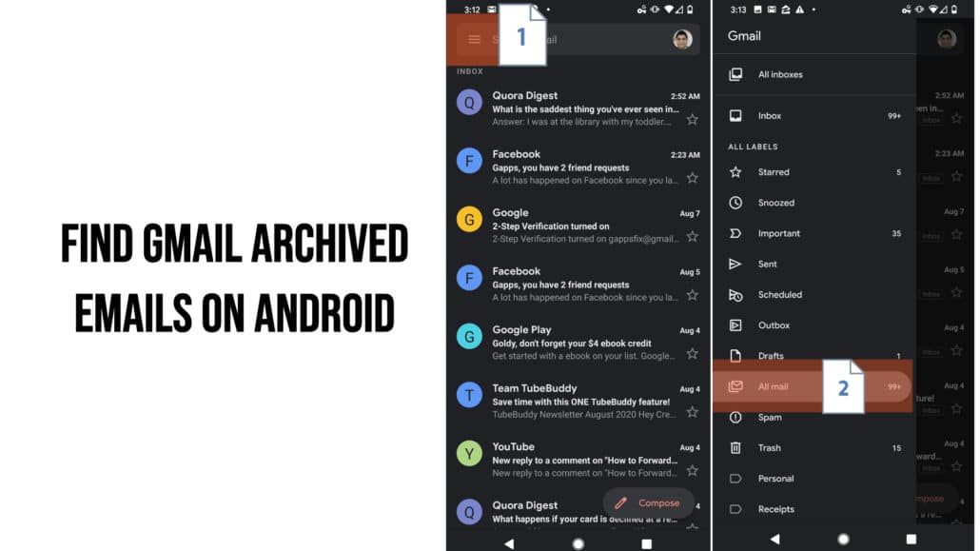Tap Android home button on inbox screen

tap(578, 543)
